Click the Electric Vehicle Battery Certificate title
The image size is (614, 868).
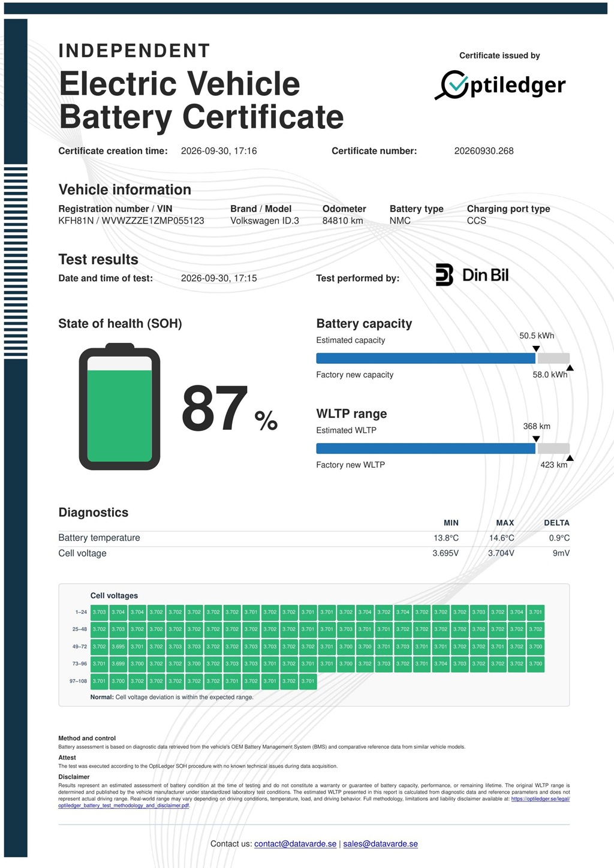(201, 100)
